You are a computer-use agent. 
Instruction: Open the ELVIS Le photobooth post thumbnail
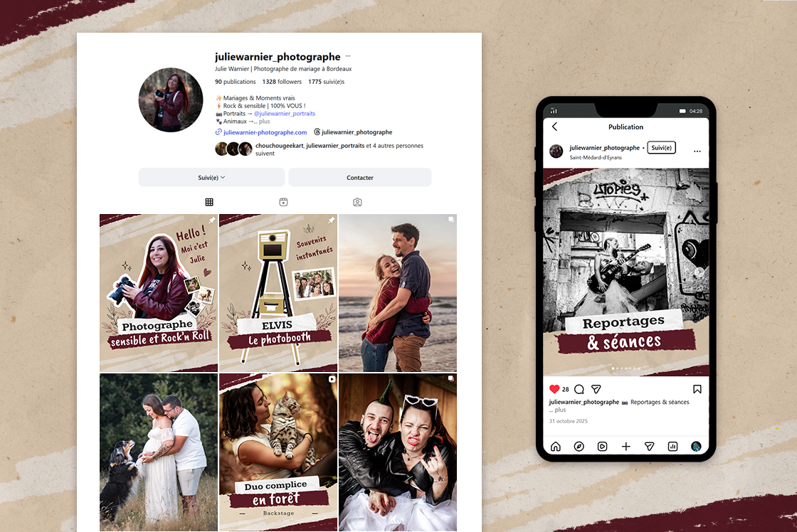[278, 292]
